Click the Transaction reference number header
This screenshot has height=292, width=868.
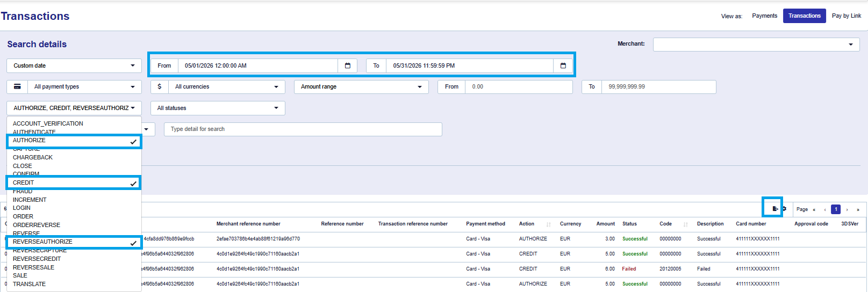413,224
